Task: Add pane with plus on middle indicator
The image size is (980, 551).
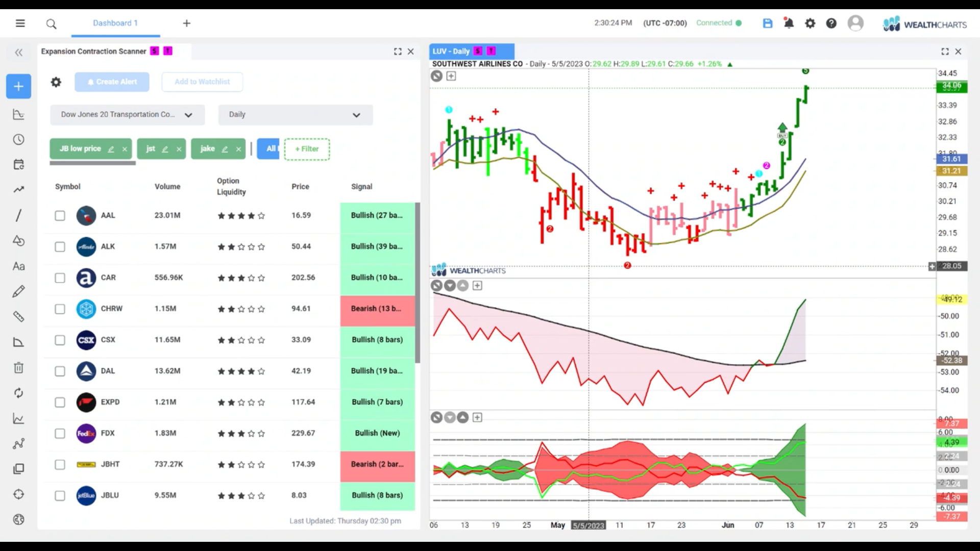Action: pos(477,286)
